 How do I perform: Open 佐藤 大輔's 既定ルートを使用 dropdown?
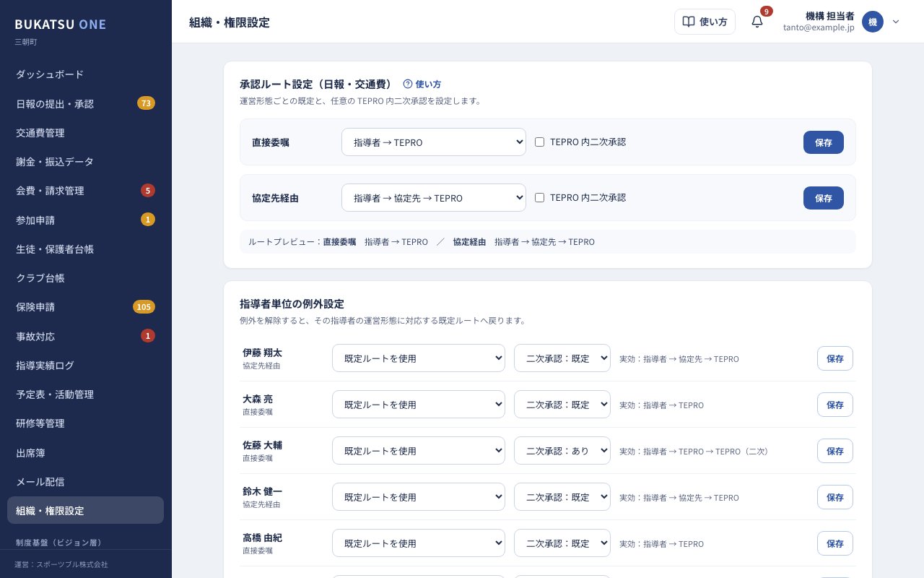(x=419, y=451)
